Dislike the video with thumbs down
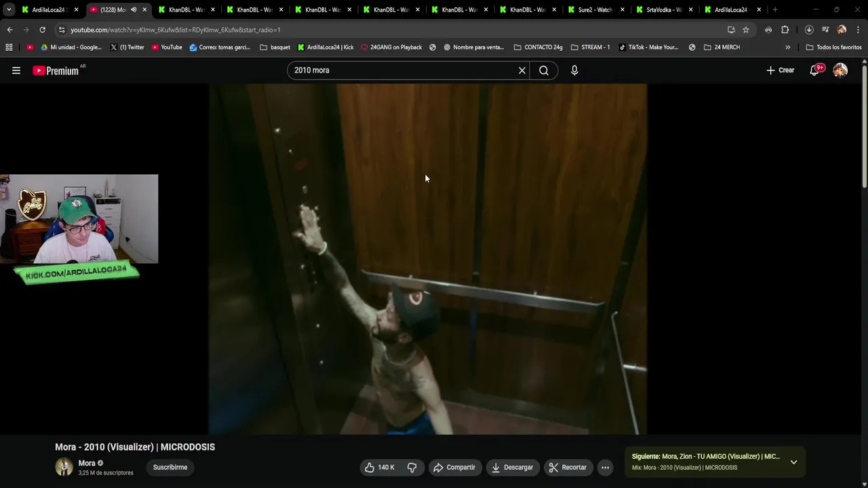Viewport: 868px width, 488px height. [x=412, y=468]
